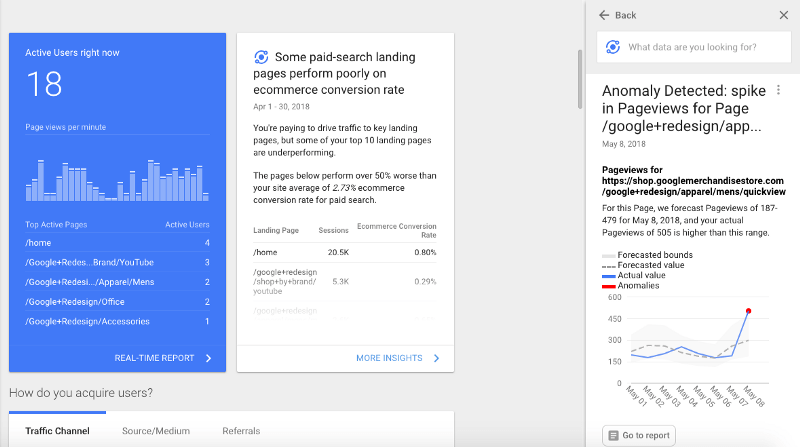800x447 pixels.
Task: Click the chevron next to REAL-TIME REPORT
Action: click(208, 358)
